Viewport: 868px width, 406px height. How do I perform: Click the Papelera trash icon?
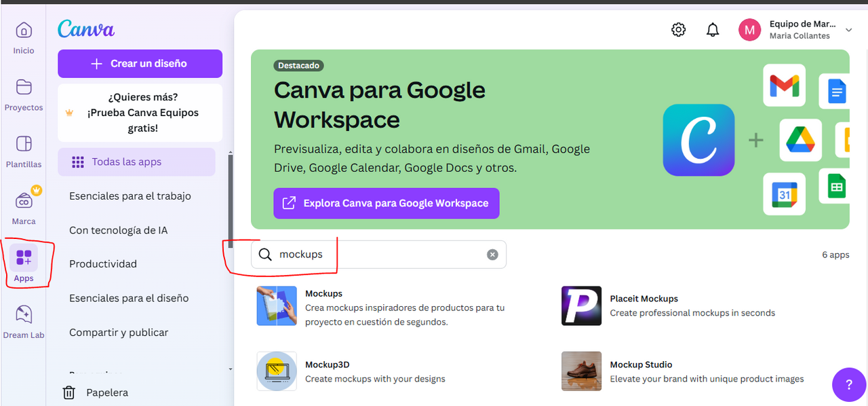68,392
